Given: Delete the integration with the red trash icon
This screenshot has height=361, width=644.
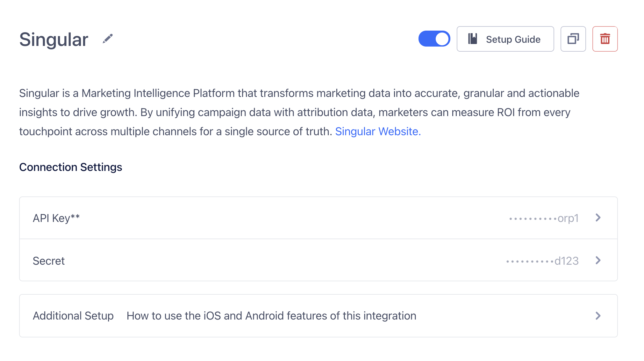Looking at the screenshot, I should coord(605,39).
